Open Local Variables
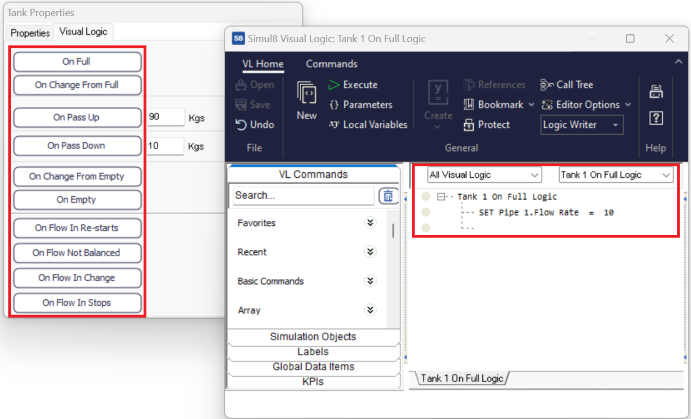 pos(367,125)
